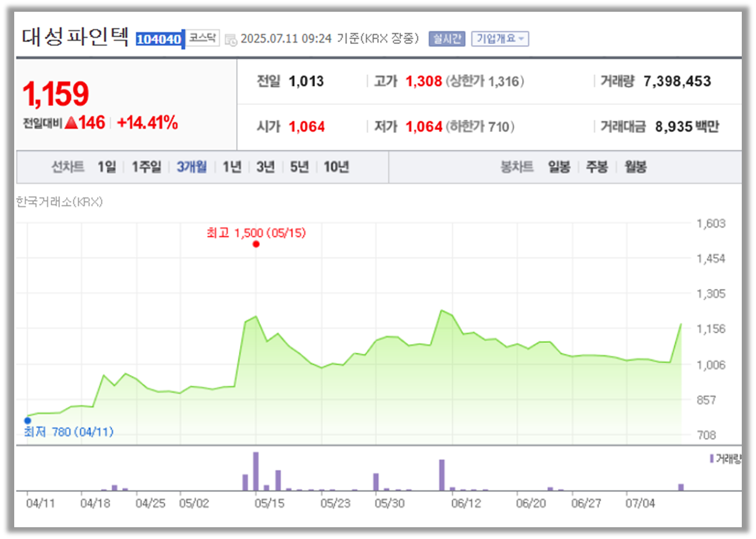Click the 상한가 1,316 text

[x=484, y=81]
